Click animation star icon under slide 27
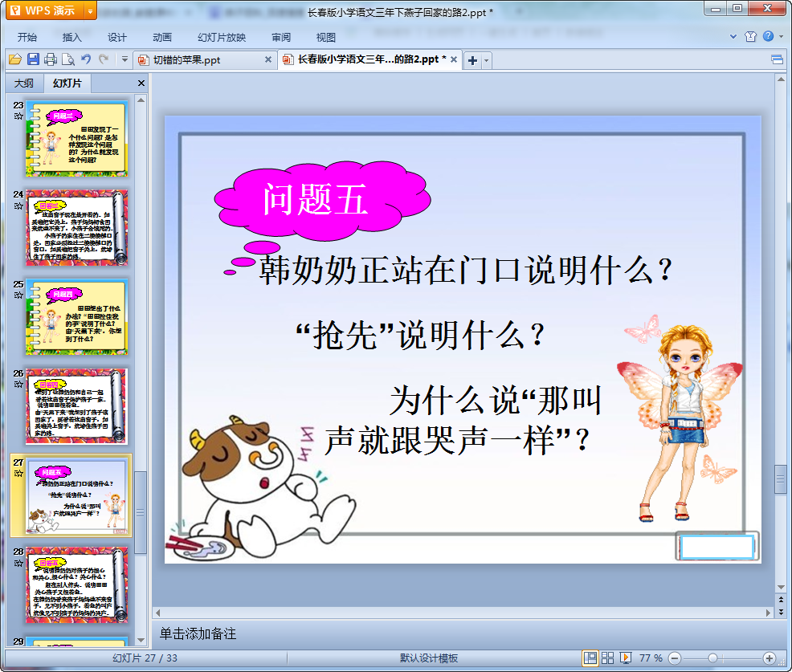Screen dimensions: 792x672 (x=18, y=474)
